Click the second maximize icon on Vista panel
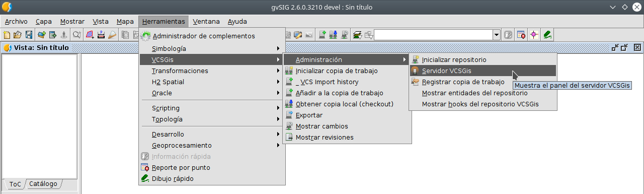This screenshot has height=194, width=644. tap(624, 48)
